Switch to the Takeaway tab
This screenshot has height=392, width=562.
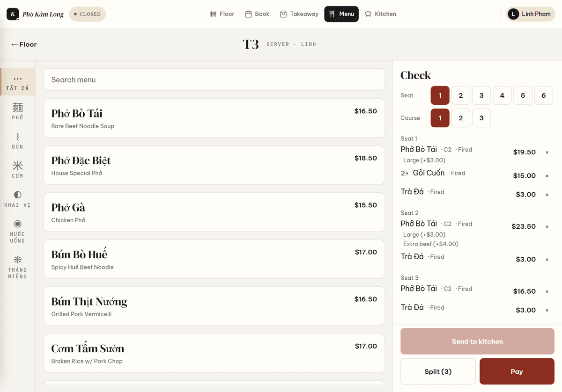299,14
